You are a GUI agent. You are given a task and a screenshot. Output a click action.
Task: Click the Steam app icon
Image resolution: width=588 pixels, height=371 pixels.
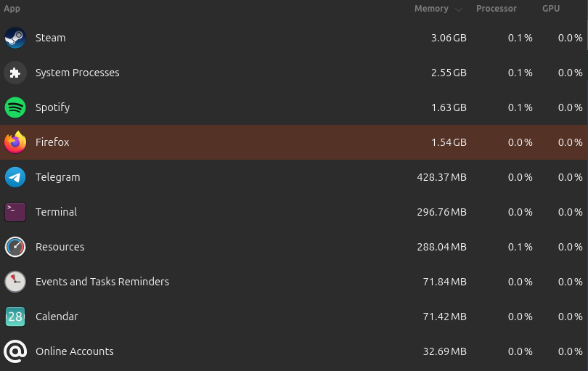(15, 38)
